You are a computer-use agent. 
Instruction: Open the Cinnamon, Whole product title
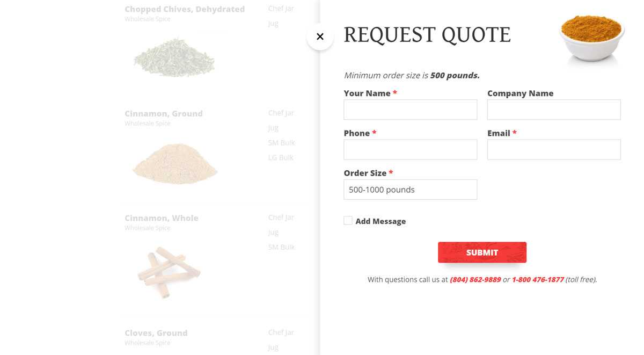162,218
